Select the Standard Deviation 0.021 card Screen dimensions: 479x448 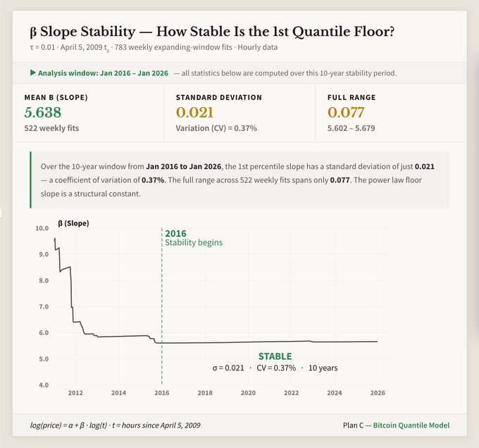pos(240,113)
